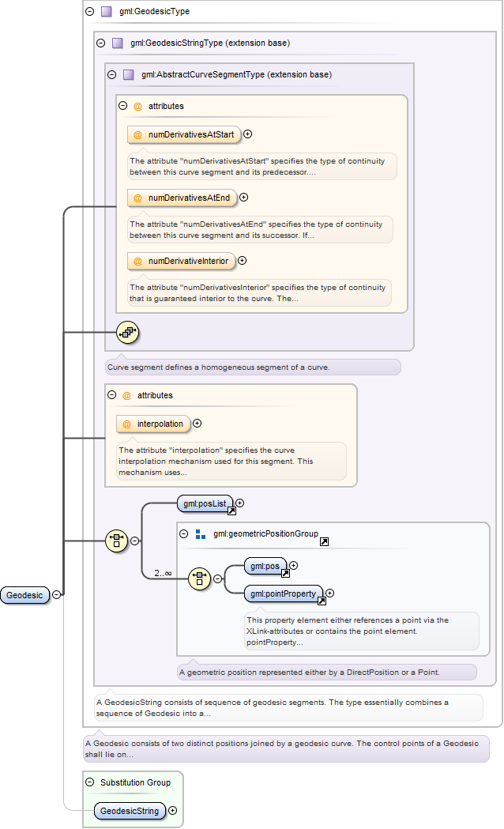504x829 pixels.
Task: Click the gml:GeodesicStringType purple square icon
Action: pyautogui.click(x=117, y=43)
